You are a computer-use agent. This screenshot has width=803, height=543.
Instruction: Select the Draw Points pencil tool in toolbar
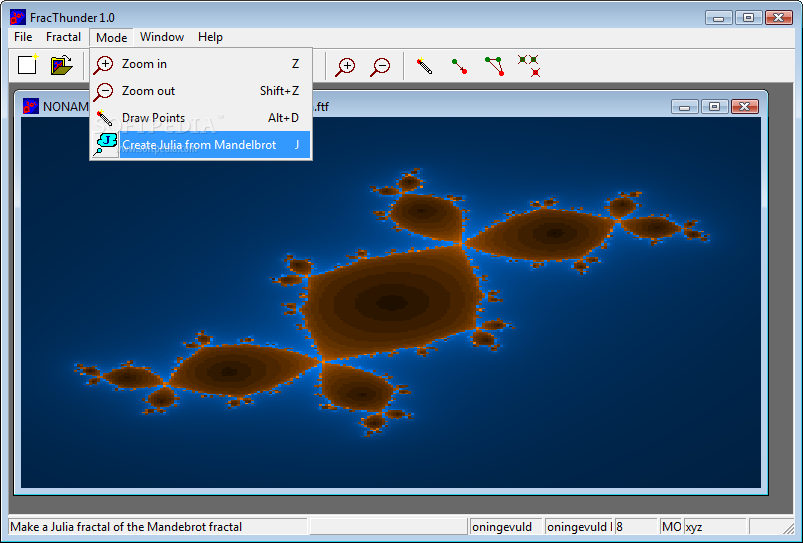(424, 66)
